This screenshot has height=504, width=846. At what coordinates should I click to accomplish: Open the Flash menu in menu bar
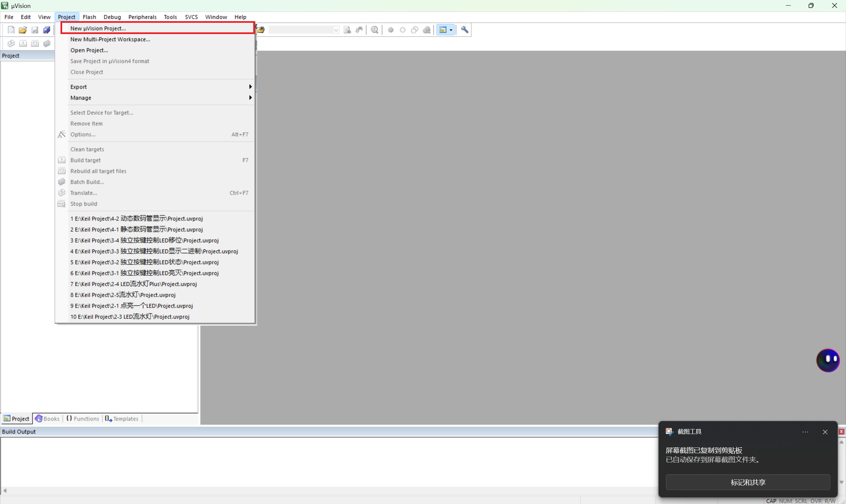[89, 17]
